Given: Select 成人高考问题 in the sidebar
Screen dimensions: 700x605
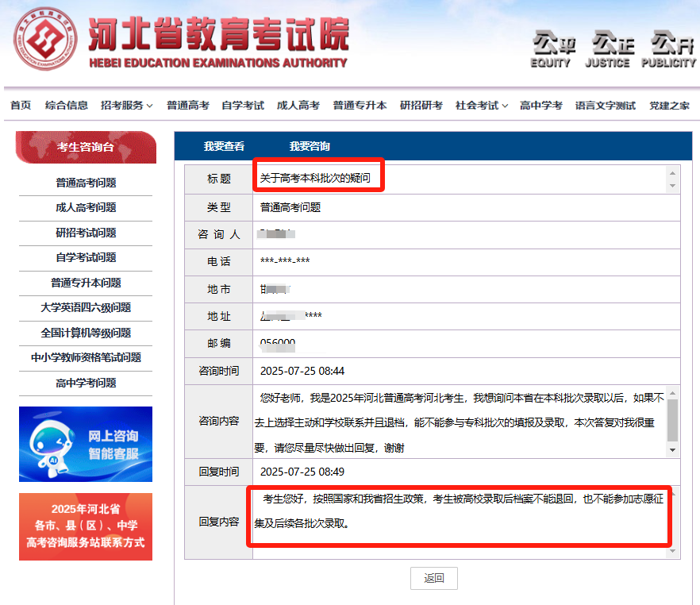Looking at the screenshot, I should point(86,207).
